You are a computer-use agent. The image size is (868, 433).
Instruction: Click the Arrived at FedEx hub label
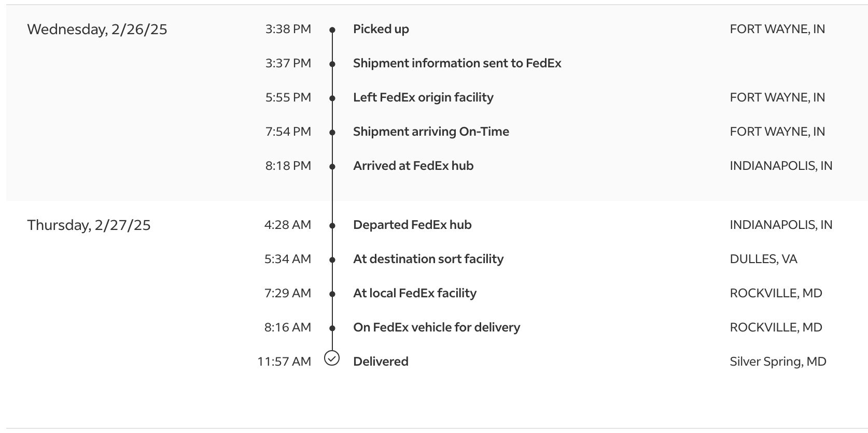click(413, 166)
